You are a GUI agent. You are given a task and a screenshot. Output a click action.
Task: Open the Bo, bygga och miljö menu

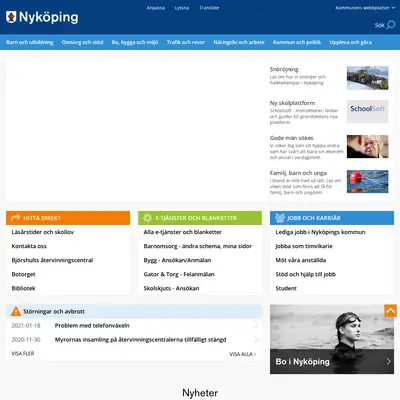point(135,42)
